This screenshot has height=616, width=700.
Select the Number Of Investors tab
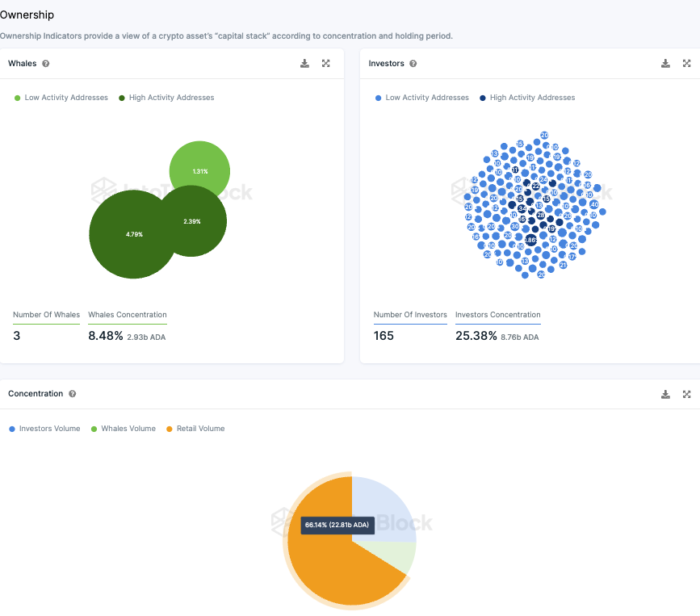(410, 315)
